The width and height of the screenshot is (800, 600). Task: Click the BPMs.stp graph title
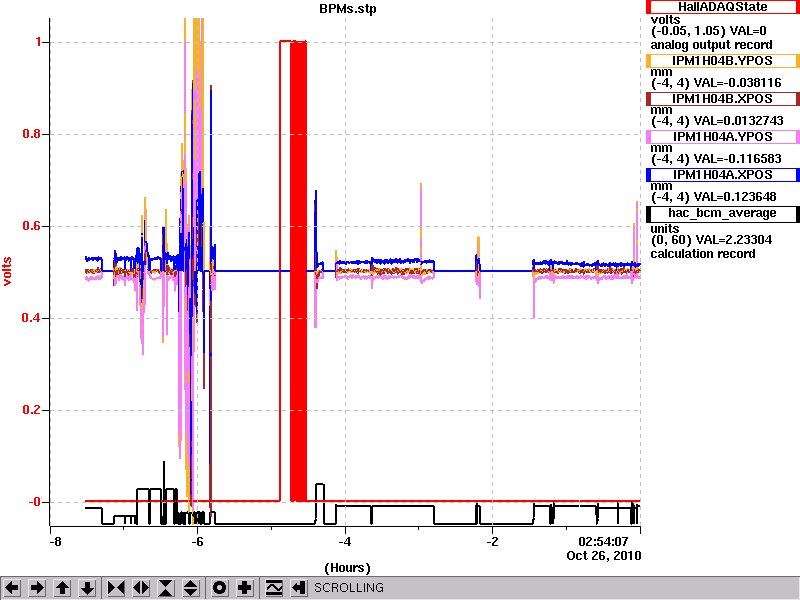coord(348,9)
